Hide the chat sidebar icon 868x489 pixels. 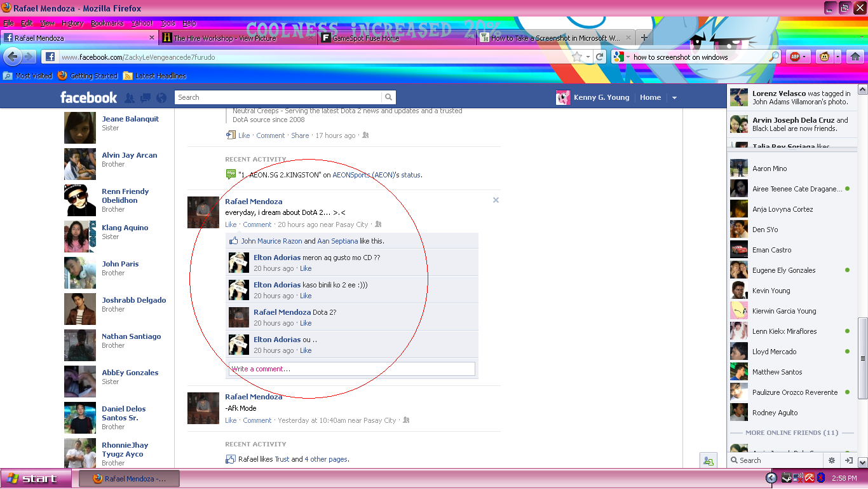point(848,460)
